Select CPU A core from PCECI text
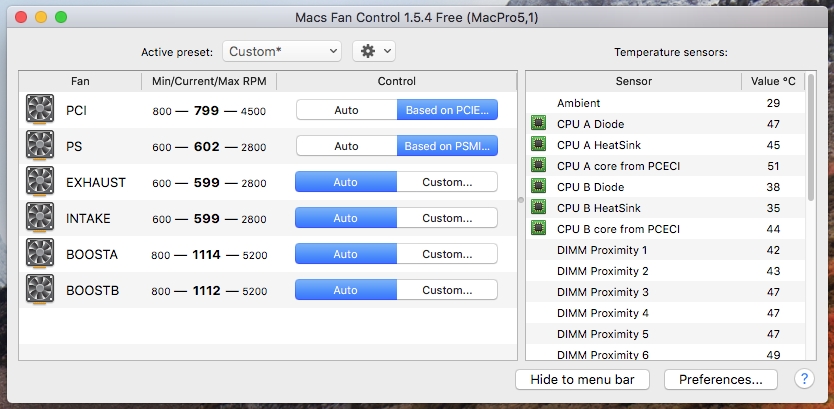834x409 pixels. click(x=619, y=166)
